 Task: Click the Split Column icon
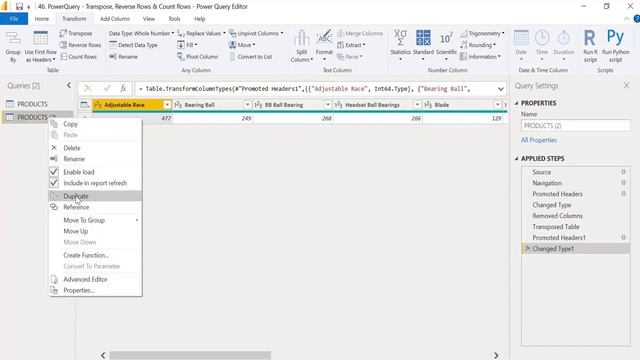(302, 39)
